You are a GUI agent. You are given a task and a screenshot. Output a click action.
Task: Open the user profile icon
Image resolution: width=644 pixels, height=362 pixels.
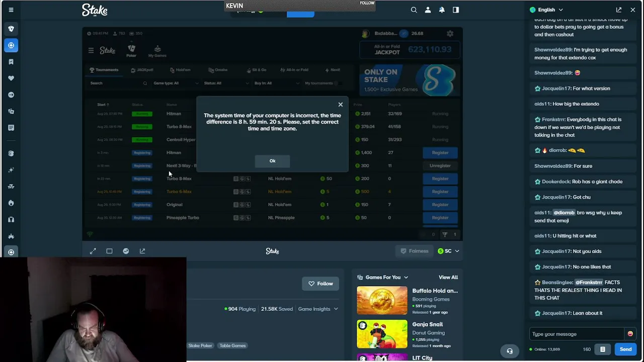(428, 10)
